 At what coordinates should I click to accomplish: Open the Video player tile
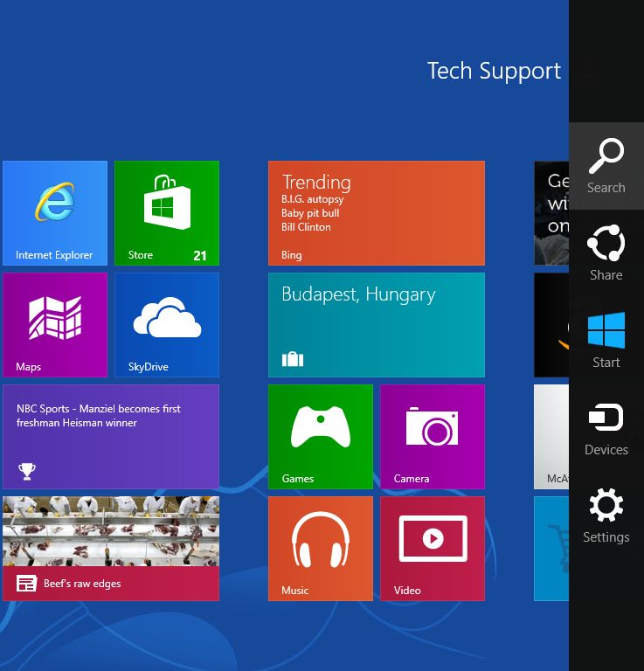pyautogui.click(x=433, y=549)
